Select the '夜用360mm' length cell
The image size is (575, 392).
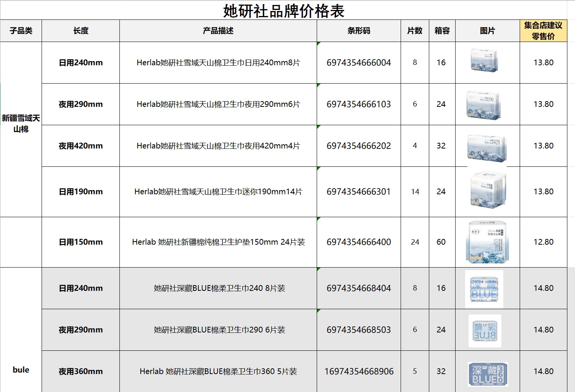click(x=81, y=371)
